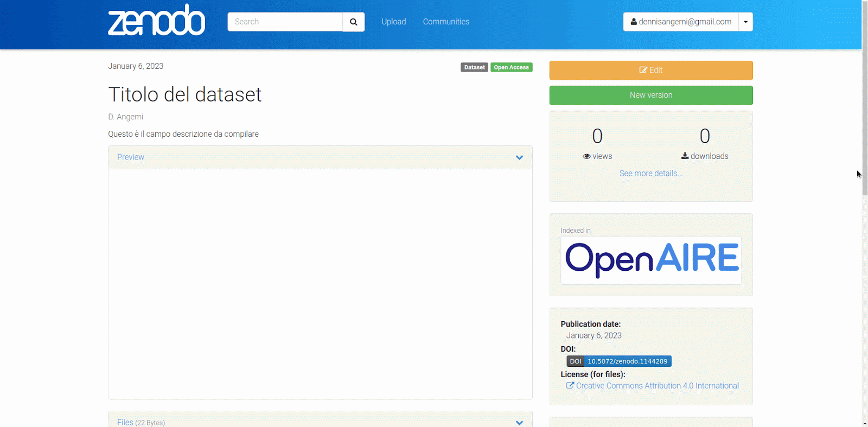This screenshot has width=868, height=427.
Task: Open the Upload page
Action: tap(394, 22)
